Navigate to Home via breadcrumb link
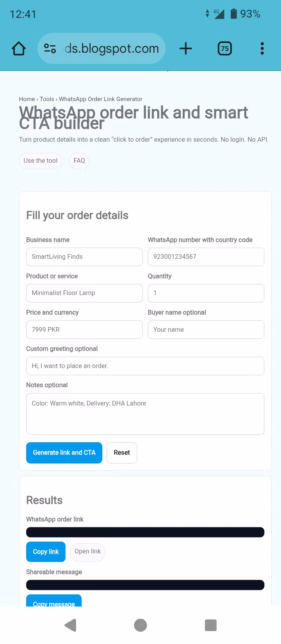Screen dimensions: 281x644 27,99
